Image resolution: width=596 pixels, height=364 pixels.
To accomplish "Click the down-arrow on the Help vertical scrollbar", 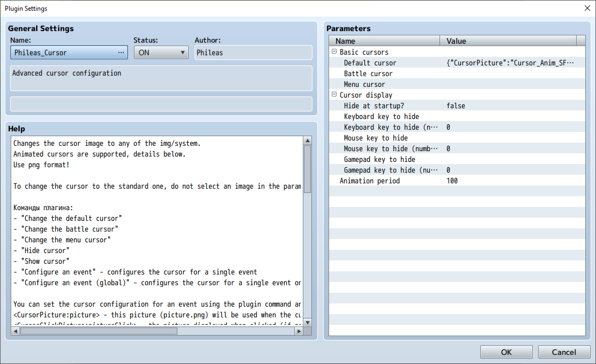I will 307,322.
